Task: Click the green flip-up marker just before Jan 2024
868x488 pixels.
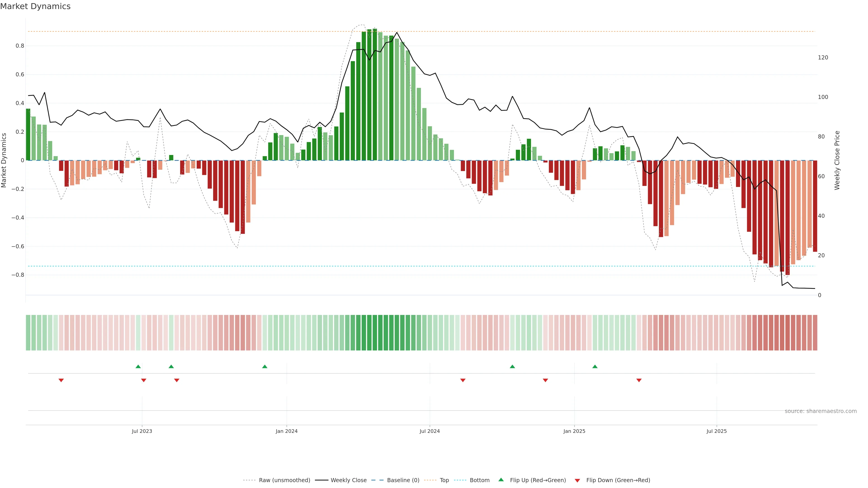Action: tap(264, 366)
